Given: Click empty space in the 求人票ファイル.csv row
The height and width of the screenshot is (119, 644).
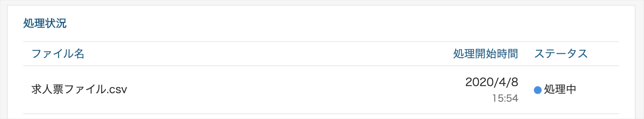Looking at the screenshot, I should [283, 90].
